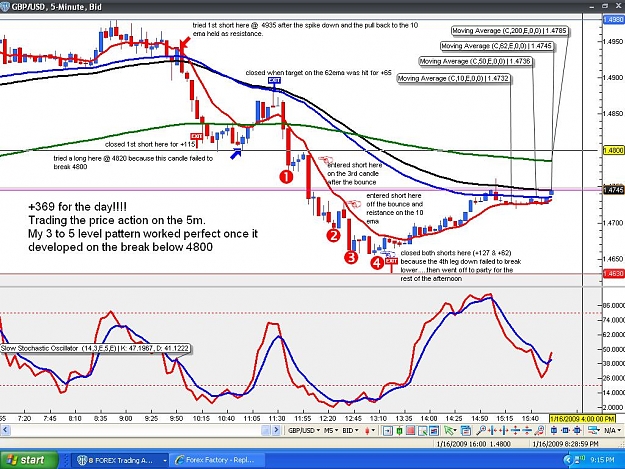625x469 pixels.
Task: Click the system tray clock 9:15 PM
Action: point(602,460)
